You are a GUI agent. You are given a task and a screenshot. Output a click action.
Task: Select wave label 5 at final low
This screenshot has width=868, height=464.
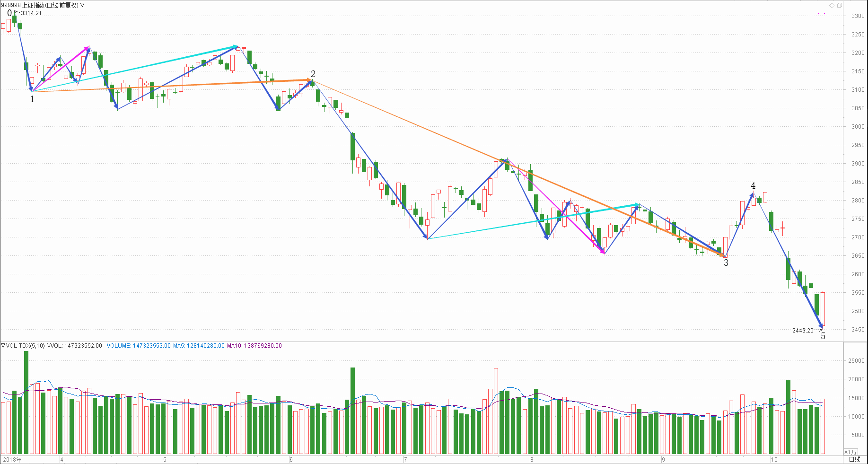click(x=823, y=336)
